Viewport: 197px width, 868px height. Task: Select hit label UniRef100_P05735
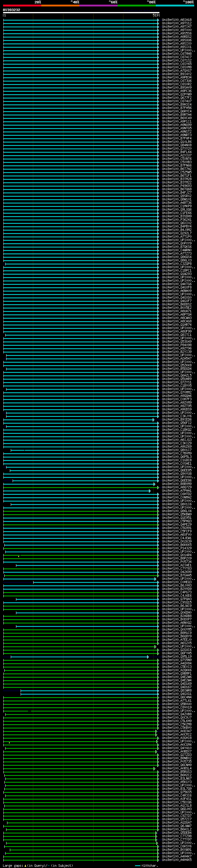pyautogui.click(x=177, y=762)
